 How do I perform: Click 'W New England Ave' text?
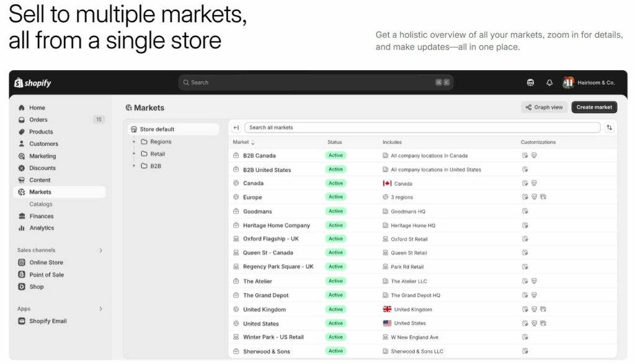coord(414,337)
